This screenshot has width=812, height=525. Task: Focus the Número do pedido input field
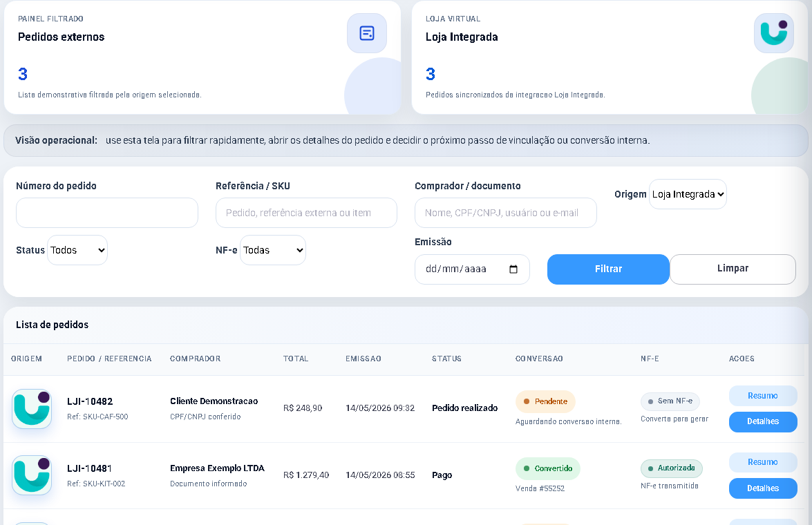click(107, 213)
